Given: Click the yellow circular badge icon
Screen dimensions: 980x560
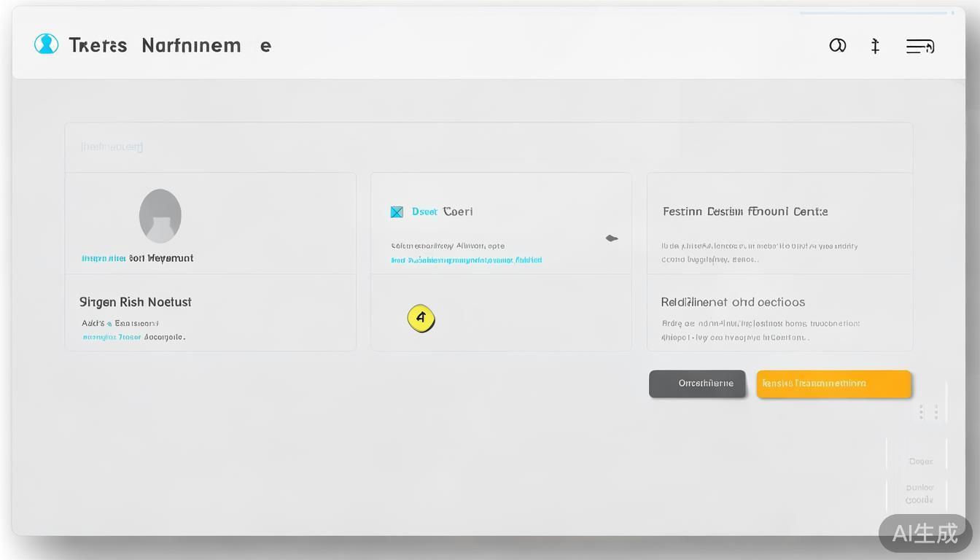Looking at the screenshot, I should [x=421, y=318].
